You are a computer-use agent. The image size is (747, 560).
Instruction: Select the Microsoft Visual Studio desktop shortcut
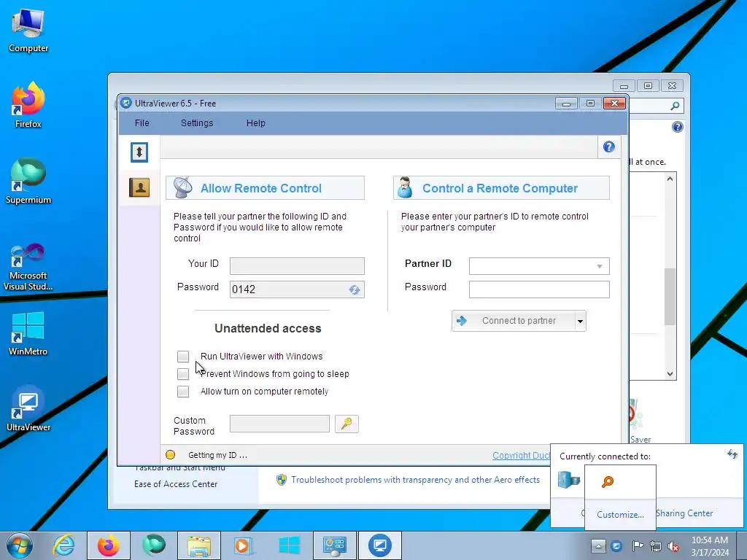pos(28,267)
